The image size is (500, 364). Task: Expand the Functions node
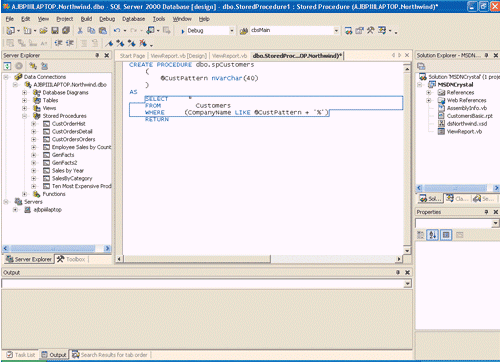pos(25,194)
